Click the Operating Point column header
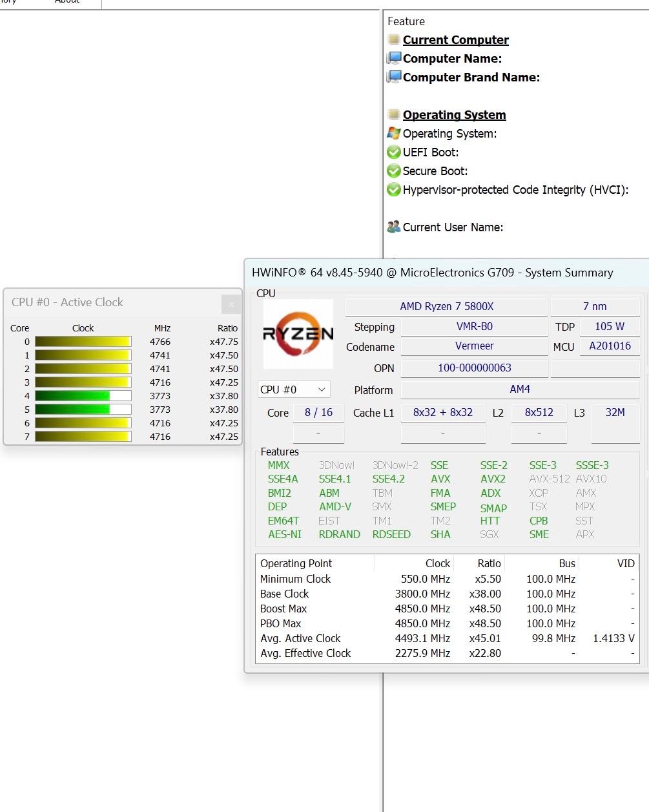The image size is (649, 812). pos(296,563)
